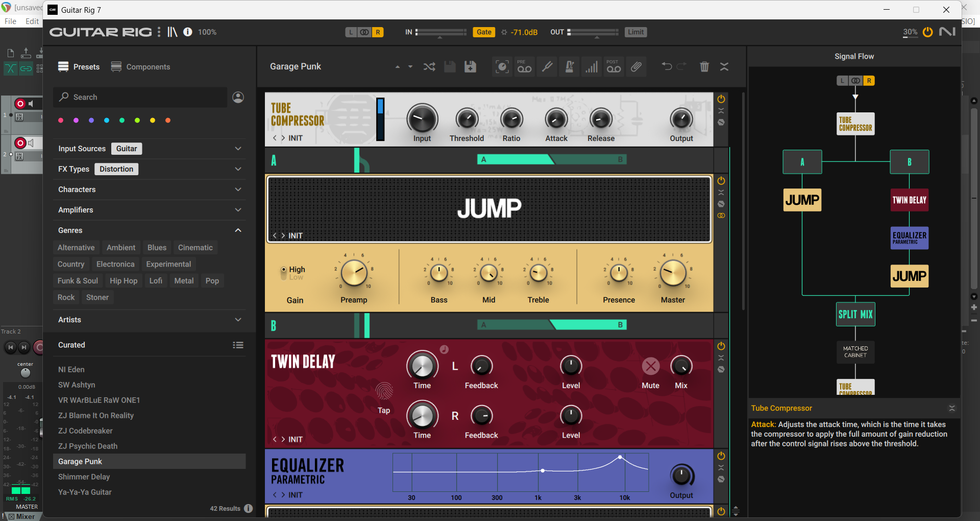This screenshot has width=980, height=521.
Task: Click the Jump amp Preamp knob
Action: 354,273
